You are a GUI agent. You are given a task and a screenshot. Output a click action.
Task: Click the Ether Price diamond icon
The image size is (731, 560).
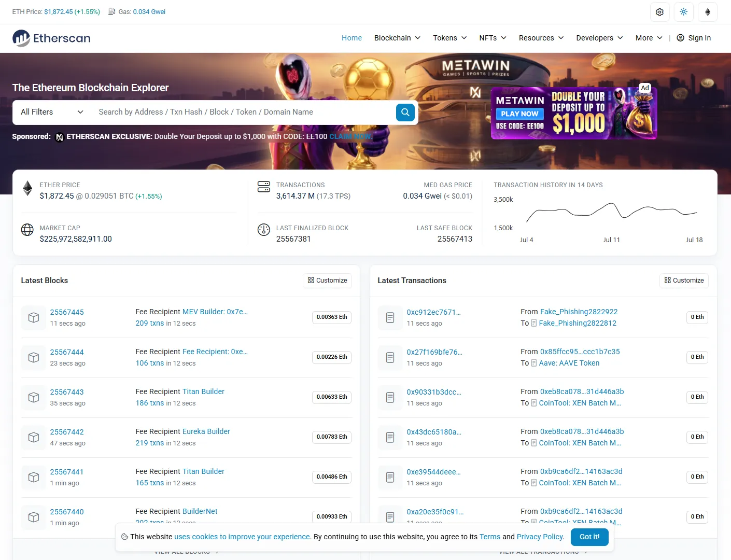(x=27, y=188)
